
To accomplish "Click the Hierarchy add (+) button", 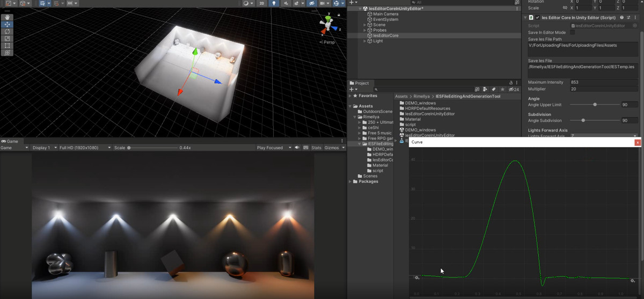I will tap(351, 3).
